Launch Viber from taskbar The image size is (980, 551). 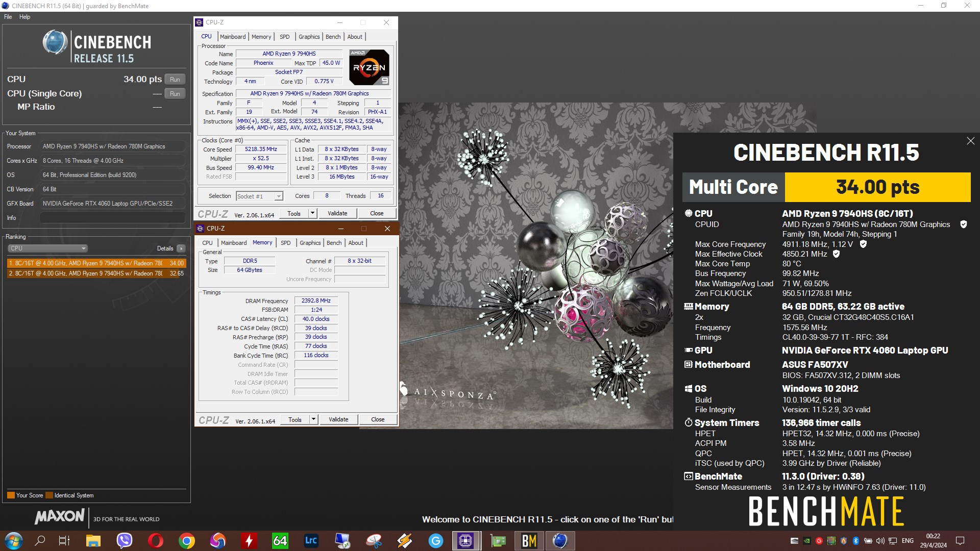click(124, 541)
